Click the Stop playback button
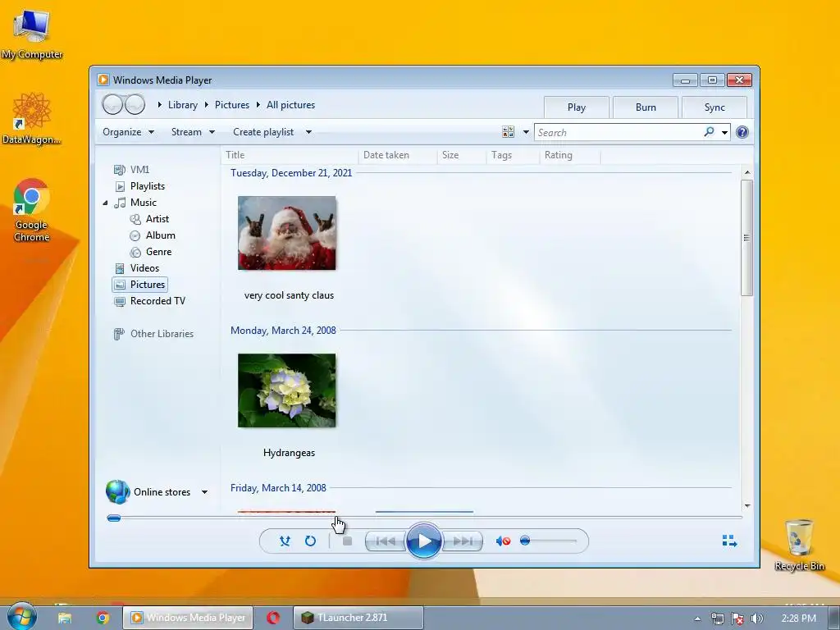 347,541
